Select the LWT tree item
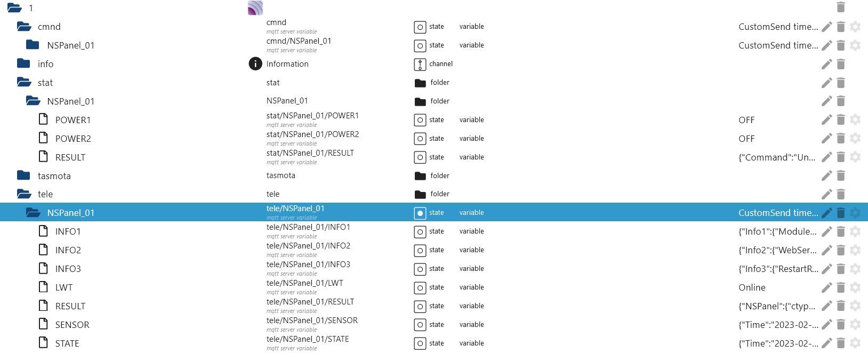Viewport: 868px width, 353px height. (x=64, y=287)
